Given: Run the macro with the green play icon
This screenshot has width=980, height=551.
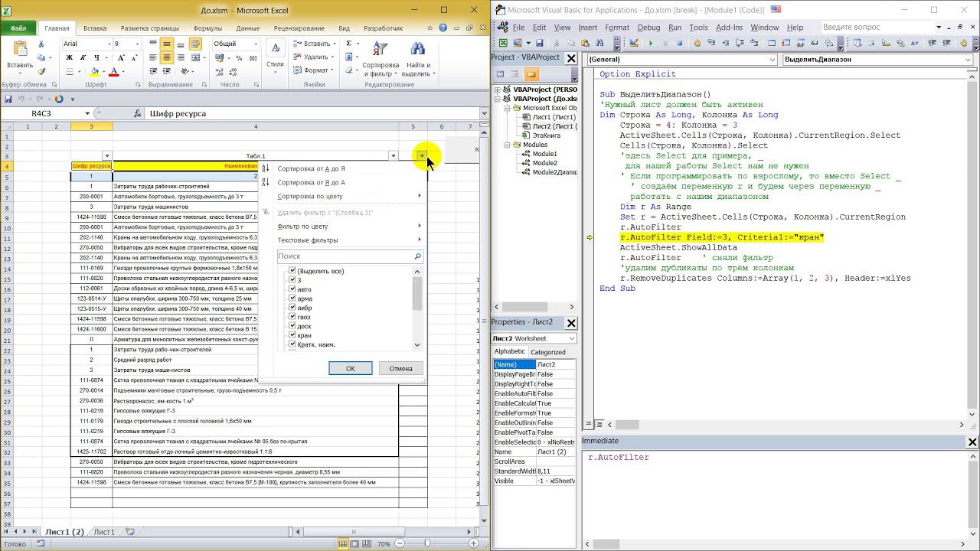Looking at the screenshot, I should pos(651,44).
